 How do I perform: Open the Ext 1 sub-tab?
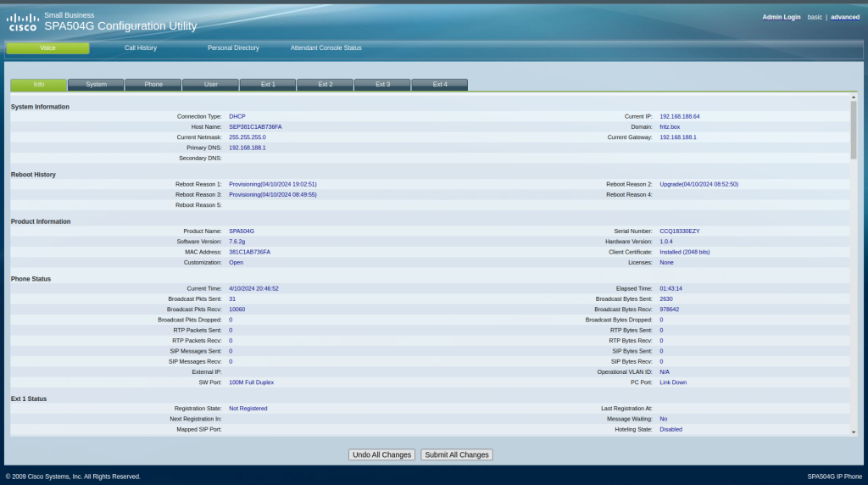268,85
